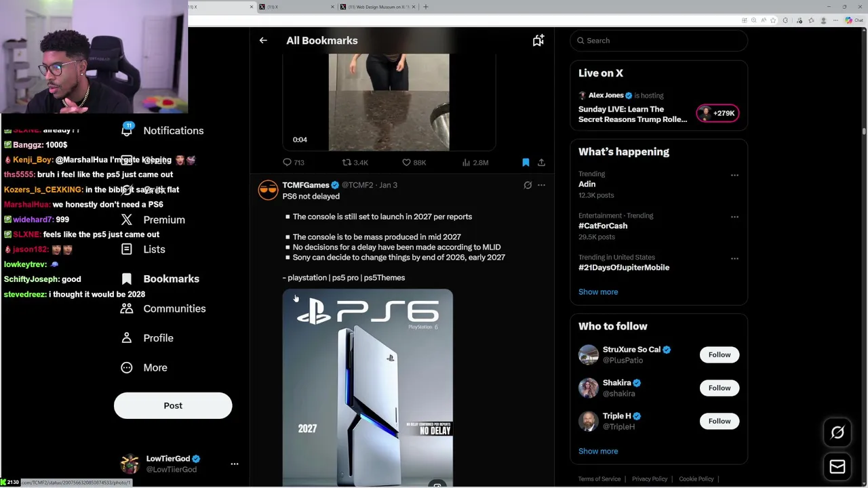
Task: Close the Web Design Museum tab
Action: point(413,7)
